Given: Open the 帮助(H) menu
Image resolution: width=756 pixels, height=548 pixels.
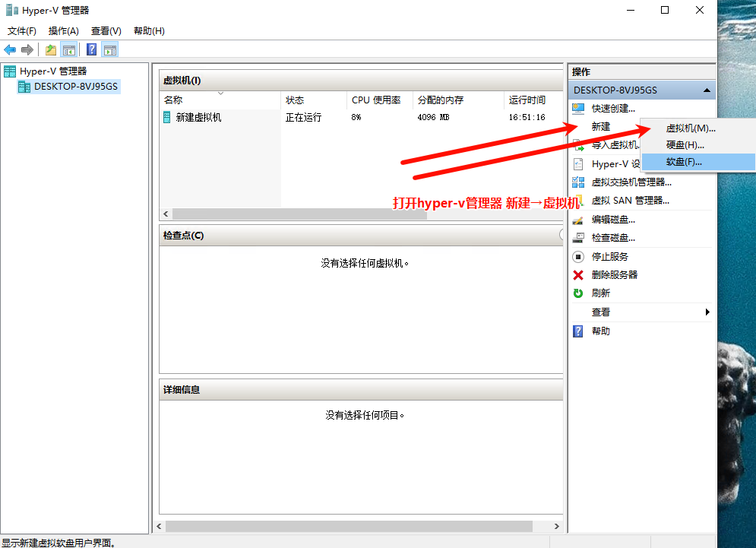Looking at the screenshot, I should 149,31.
